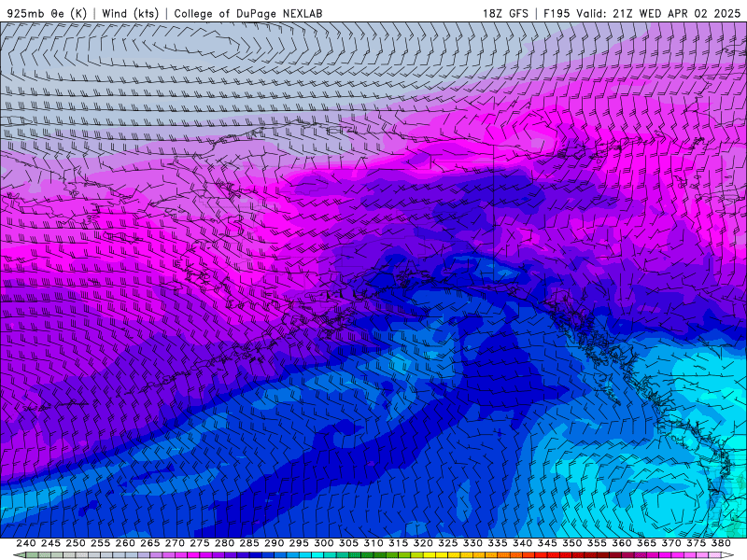Click the 275 color scale label
747x560 pixels.
pyautogui.click(x=199, y=543)
